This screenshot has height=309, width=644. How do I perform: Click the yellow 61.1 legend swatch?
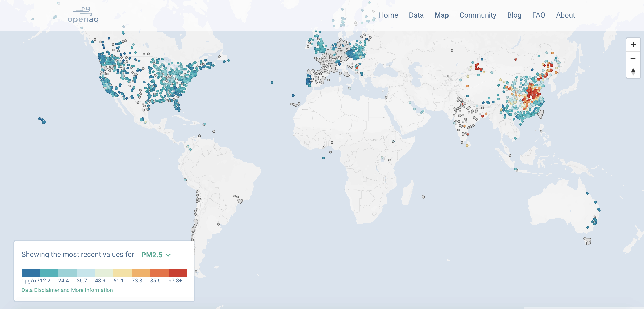[122, 273]
